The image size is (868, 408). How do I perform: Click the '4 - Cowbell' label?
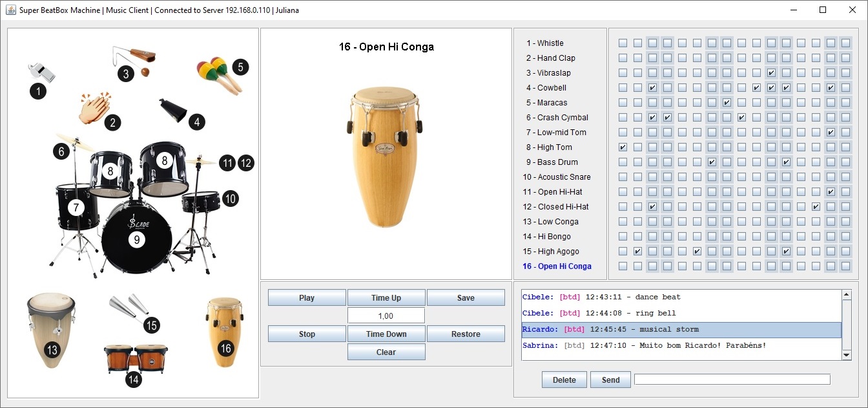pyautogui.click(x=546, y=88)
